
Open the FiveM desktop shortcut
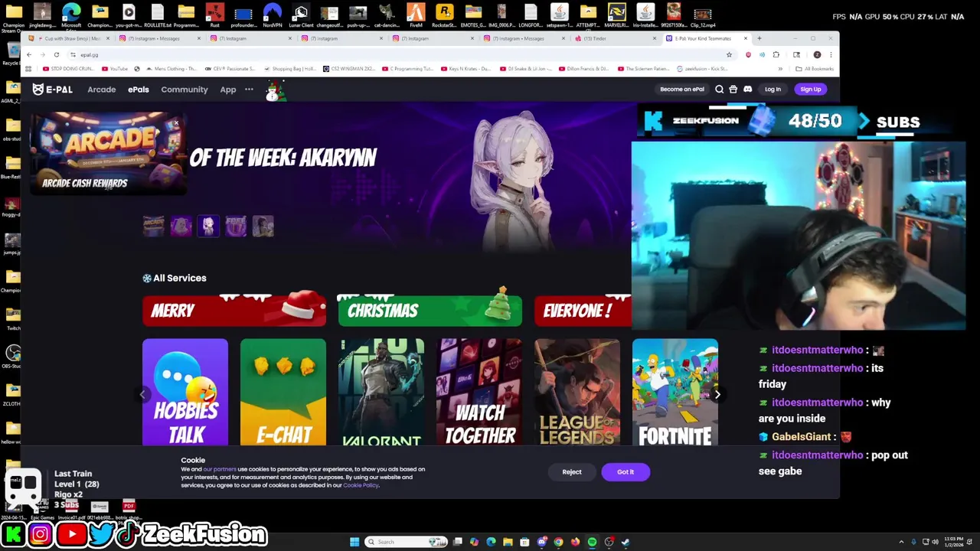click(416, 15)
